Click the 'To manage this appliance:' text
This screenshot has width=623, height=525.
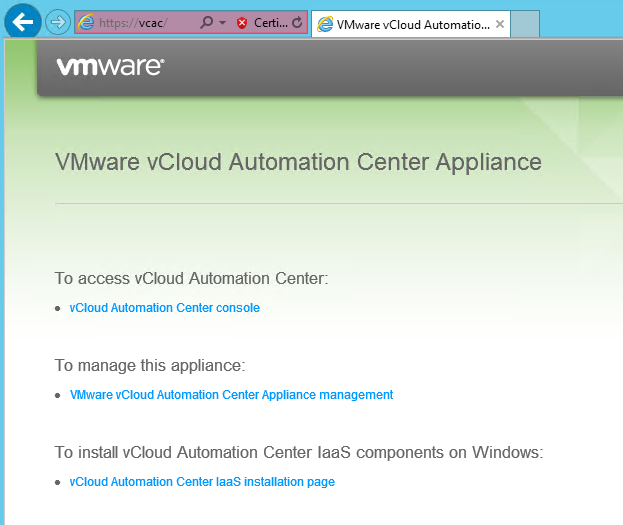[149, 365]
